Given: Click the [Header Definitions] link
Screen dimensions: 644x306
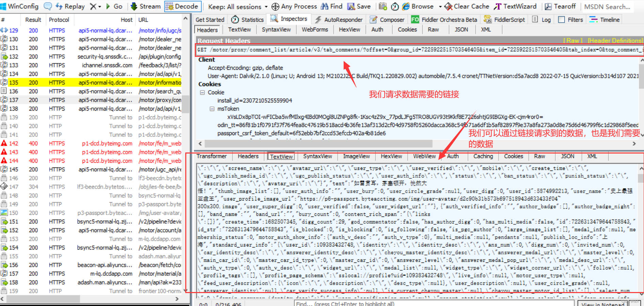Looking at the screenshot, I should (x=615, y=41).
